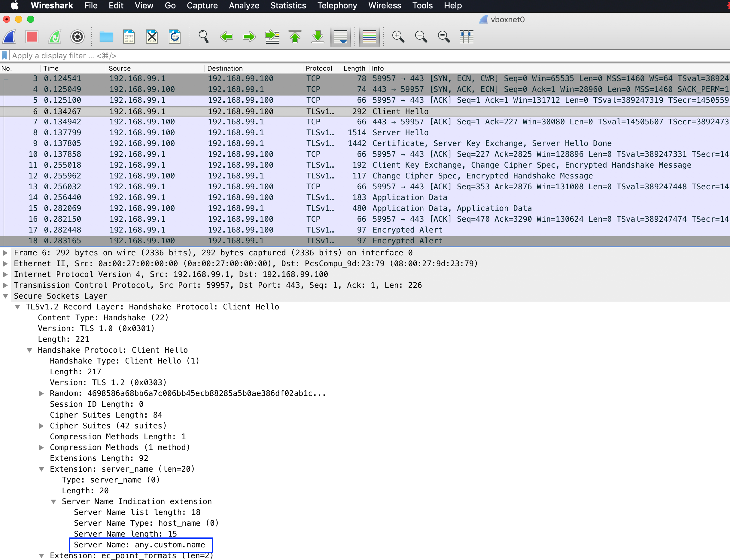Select Content Type: Handshake (22) field
The image size is (730, 560).
click(x=103, y=318)
